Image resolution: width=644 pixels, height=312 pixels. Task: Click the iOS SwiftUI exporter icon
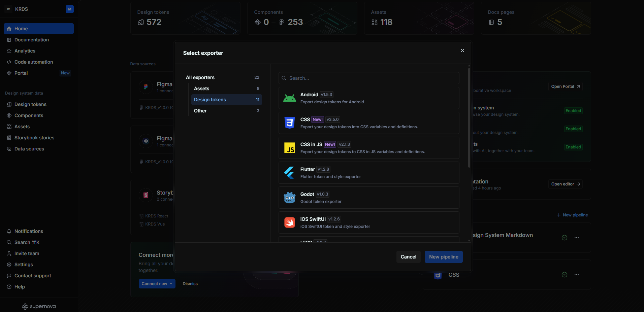[289, 222]
